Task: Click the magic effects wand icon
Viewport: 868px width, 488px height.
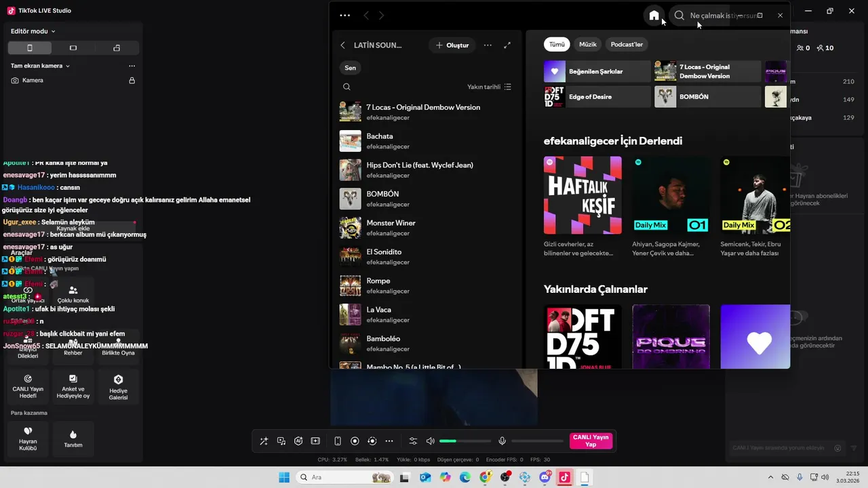Action: 264,441
